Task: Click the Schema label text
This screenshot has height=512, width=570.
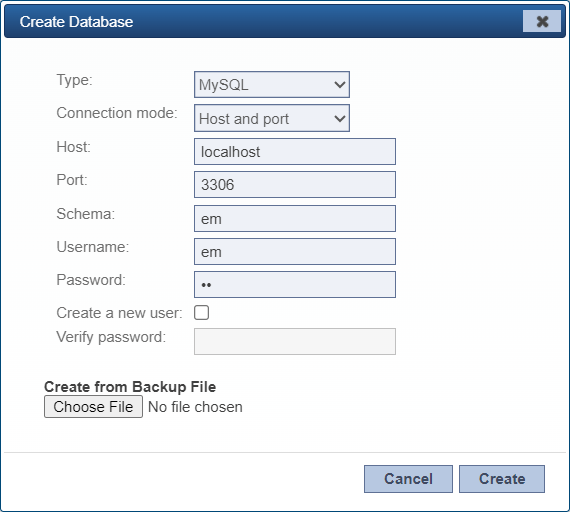Action: coord(86,214)
